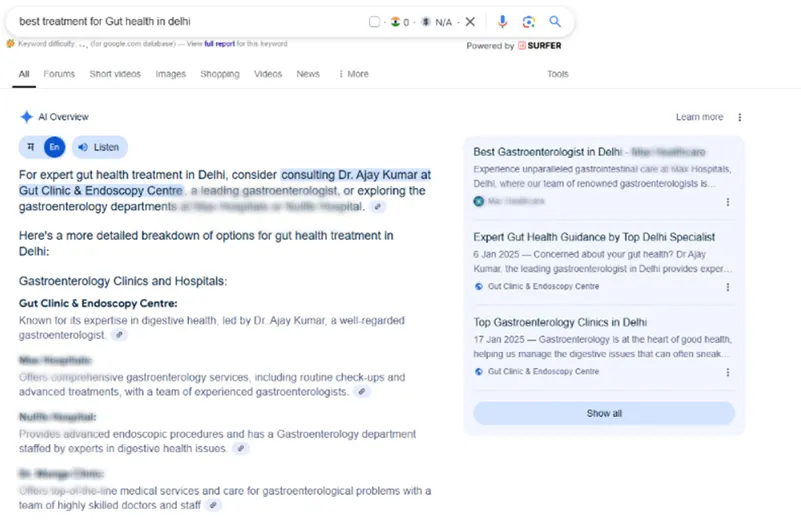The height and width of the screenshot is (520, 801).
Task: Open three-dot menu next to Learn more
Action: tap(740, 117)
